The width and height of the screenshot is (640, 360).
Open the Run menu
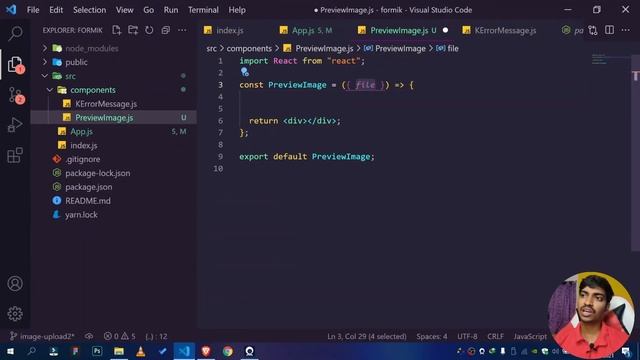tap(171, 10)
